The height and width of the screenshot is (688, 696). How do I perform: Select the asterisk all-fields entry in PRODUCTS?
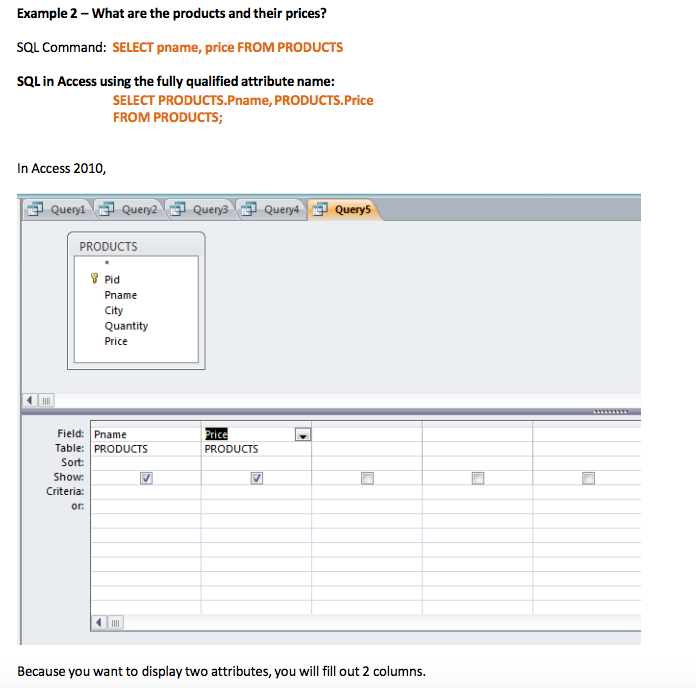pyautogui.click(x=107, y=264)
